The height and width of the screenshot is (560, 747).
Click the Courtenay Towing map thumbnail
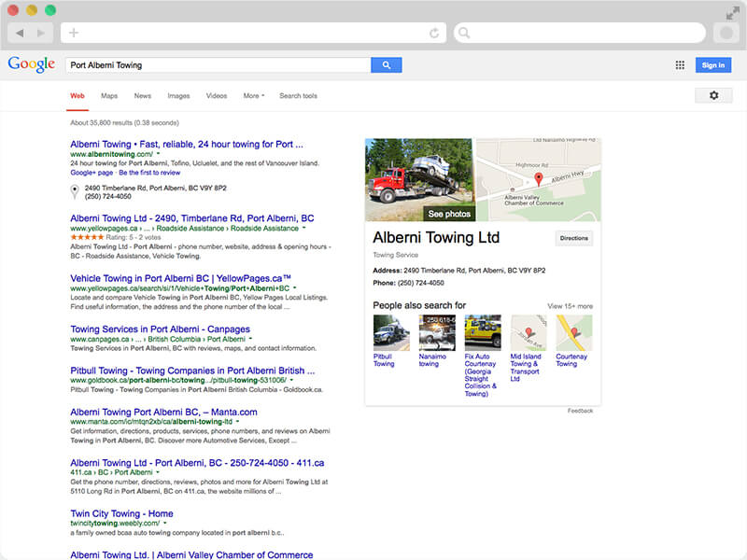(574, 332)
